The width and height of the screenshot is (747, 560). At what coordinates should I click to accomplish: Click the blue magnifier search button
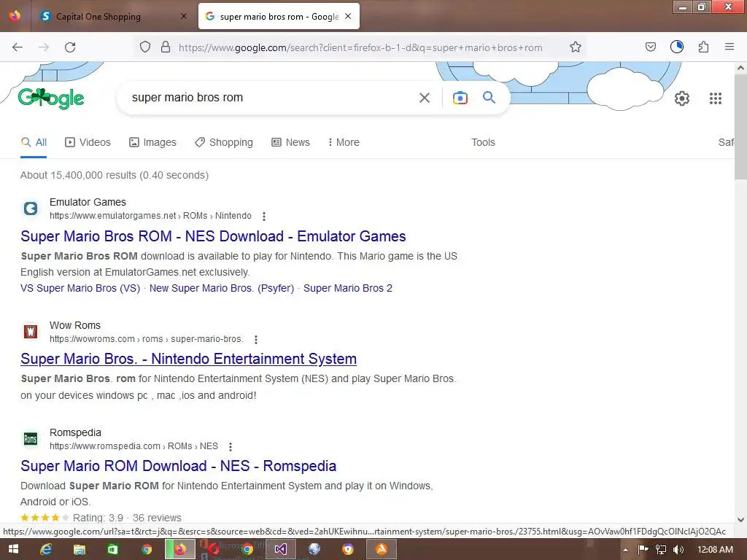(489, 98)
